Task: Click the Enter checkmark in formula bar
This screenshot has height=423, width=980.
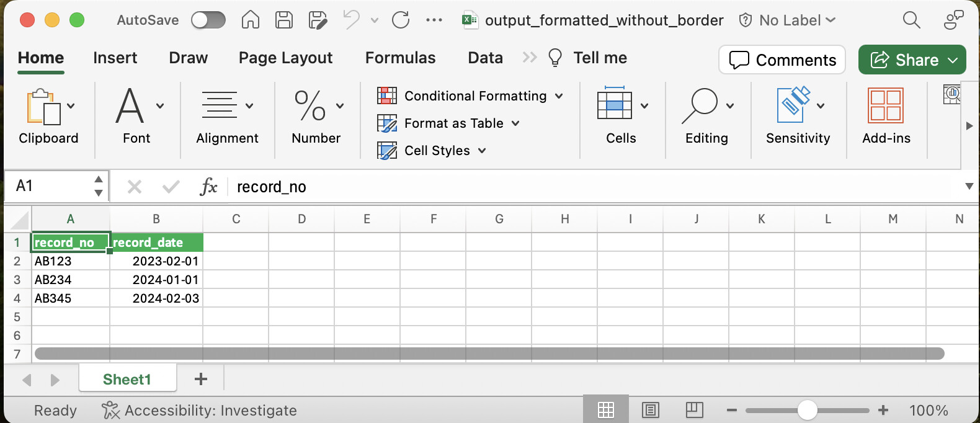Action: point(171,187)
